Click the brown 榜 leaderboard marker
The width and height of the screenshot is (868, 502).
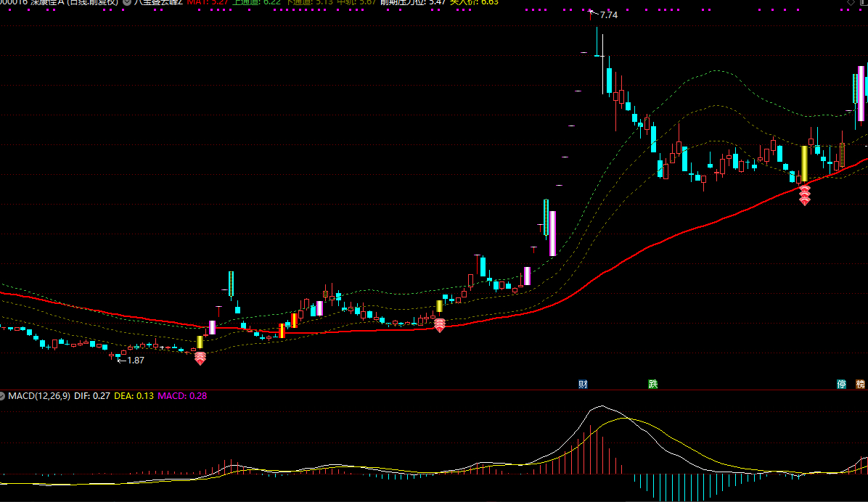[861, 384]
